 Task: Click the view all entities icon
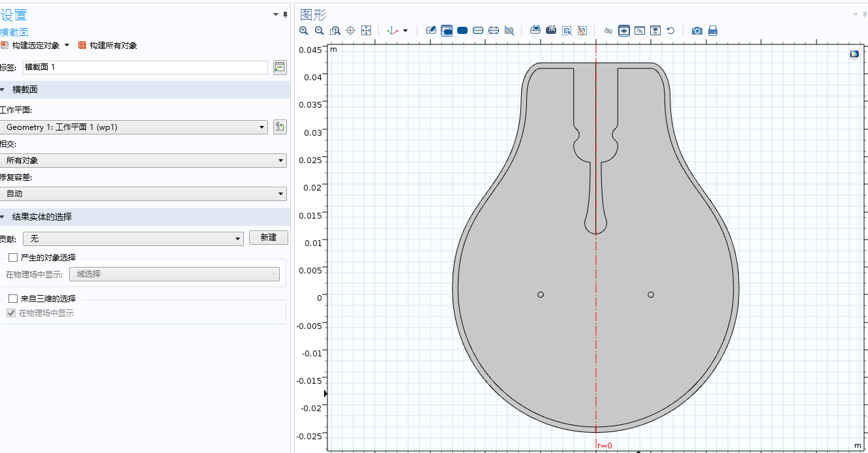(655, 31)
